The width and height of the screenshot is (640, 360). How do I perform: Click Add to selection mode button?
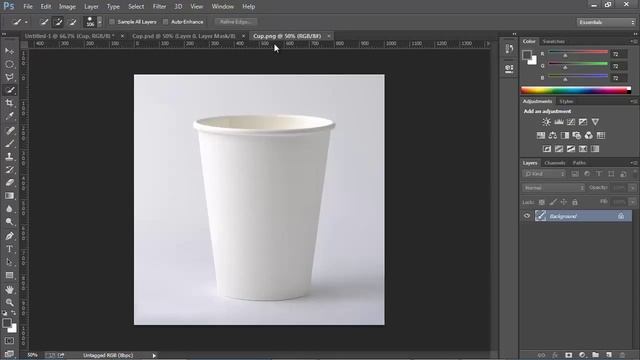click(x=58, y=22)
